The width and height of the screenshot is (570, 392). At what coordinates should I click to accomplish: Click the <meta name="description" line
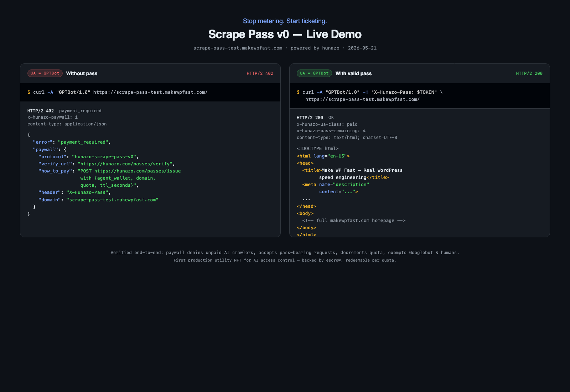click(x=336, y=185)
